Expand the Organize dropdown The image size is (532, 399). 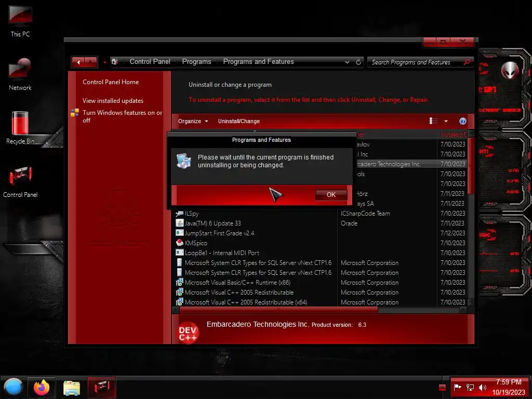[x=193, y=121]
